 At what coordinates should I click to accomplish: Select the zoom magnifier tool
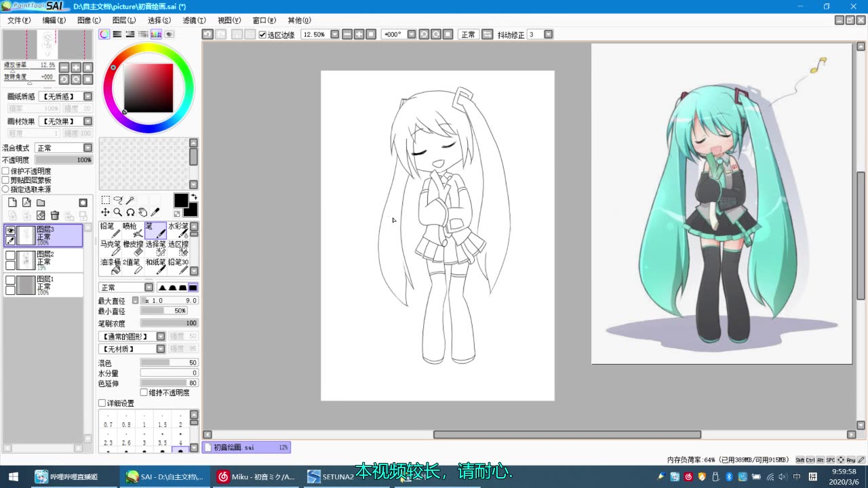[x=118, y=212]
